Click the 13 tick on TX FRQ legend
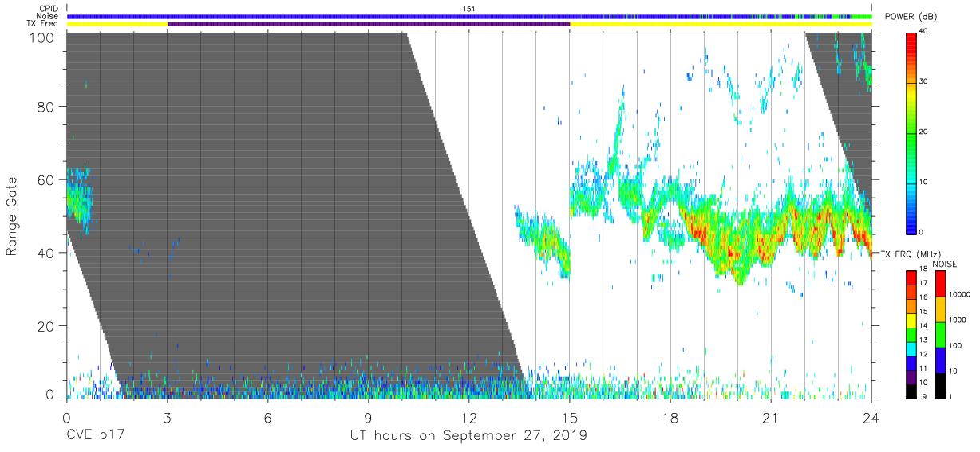 923,340
